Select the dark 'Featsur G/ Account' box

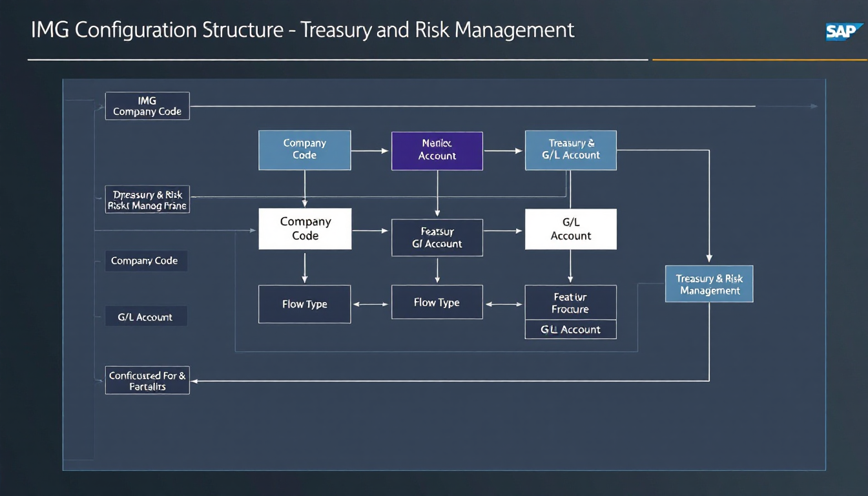pos(437,238)
